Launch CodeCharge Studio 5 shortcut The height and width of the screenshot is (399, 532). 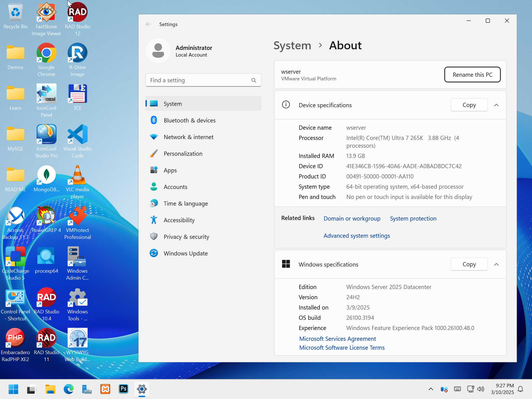click(16, 264)
